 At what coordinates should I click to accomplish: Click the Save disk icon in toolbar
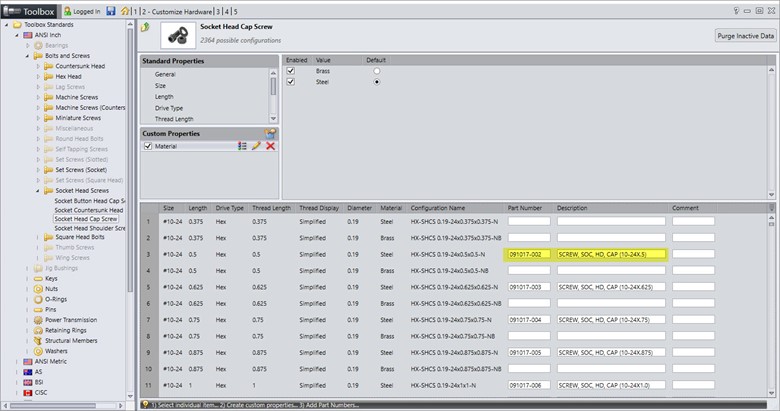pyautogui.click(x=111, y=11)
